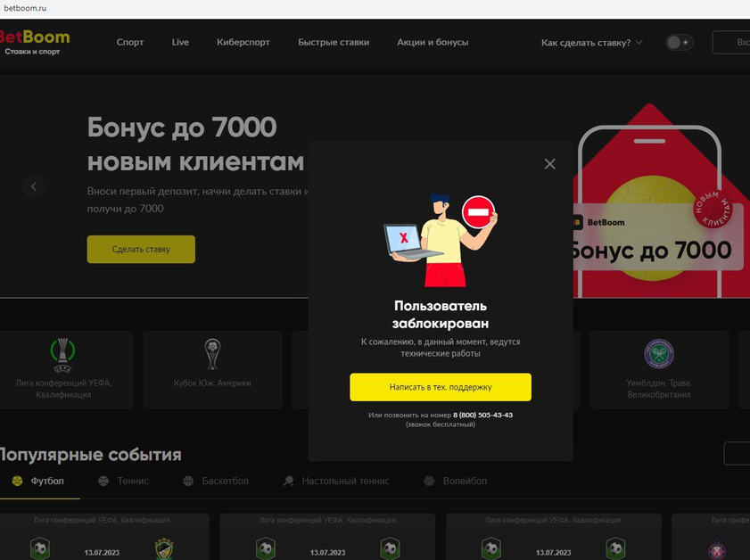Go to previous banner slide
The image size is (750, 560).
(x=34, y=186)
